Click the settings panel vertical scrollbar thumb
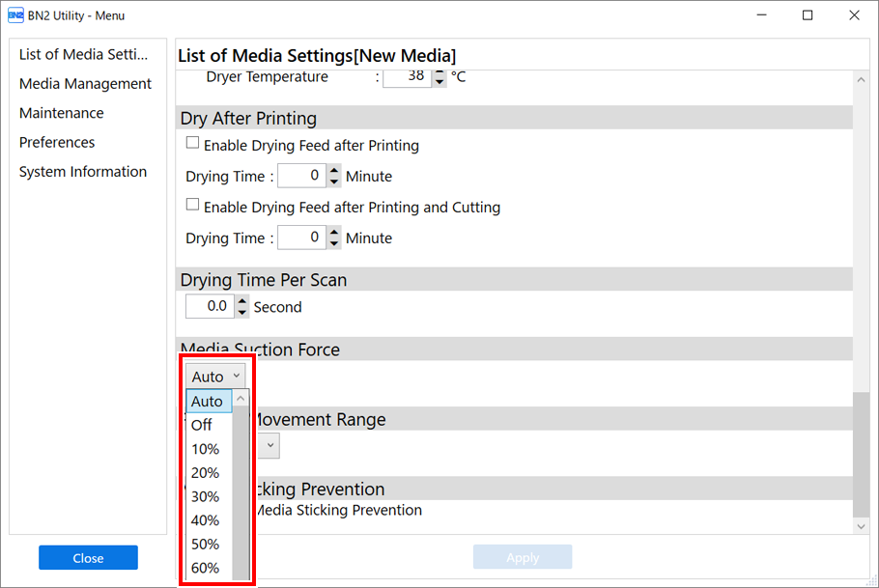Screen dimensions: 879x588 [x=862, y=452]
